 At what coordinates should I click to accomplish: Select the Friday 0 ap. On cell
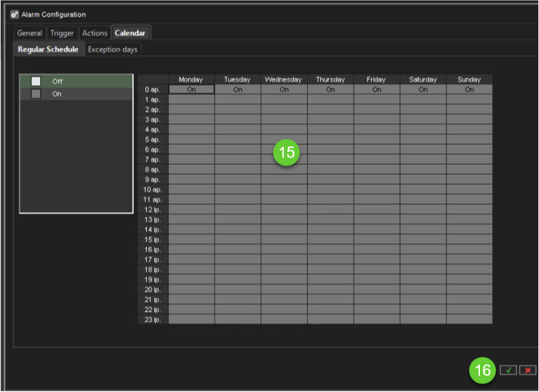coord(376,90)
